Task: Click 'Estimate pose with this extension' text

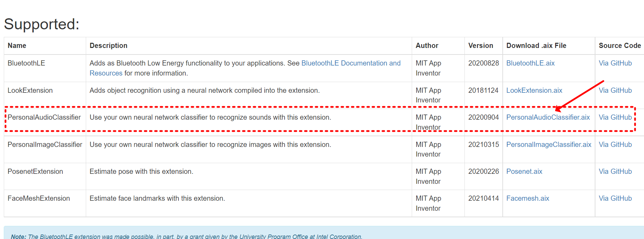Action: (141, 171)
